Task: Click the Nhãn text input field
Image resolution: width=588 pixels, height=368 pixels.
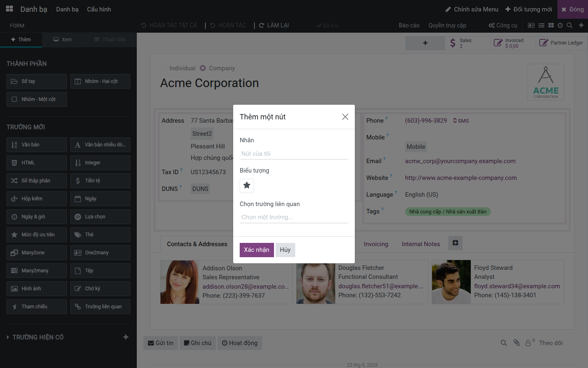Action: 294,154
